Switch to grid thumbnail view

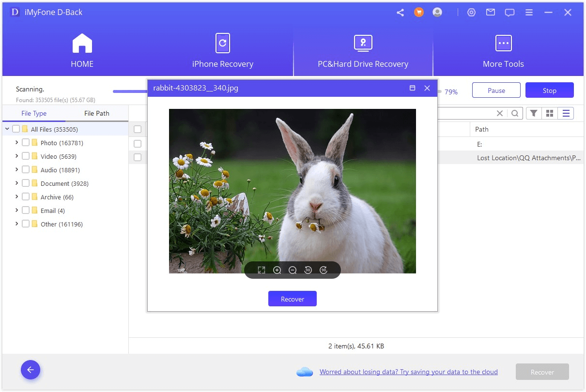[550, 113]
